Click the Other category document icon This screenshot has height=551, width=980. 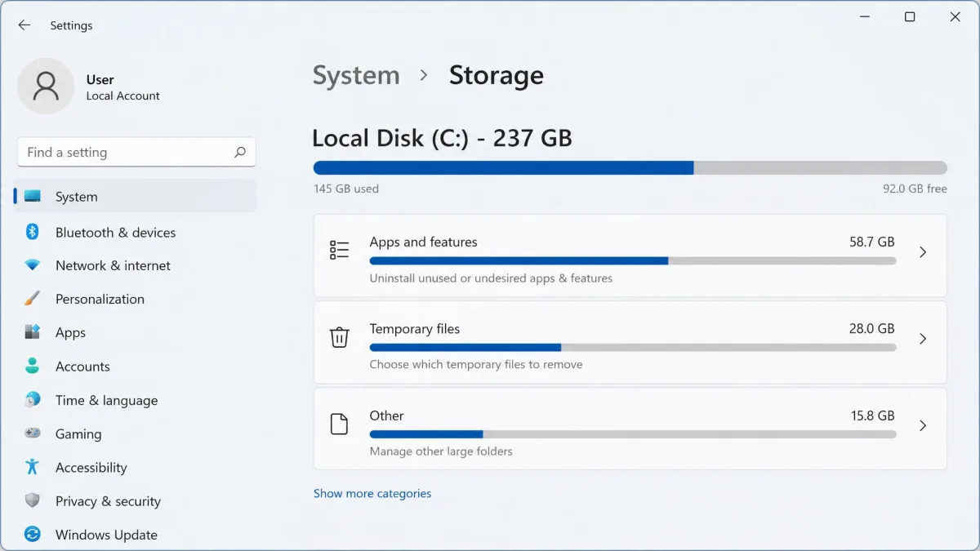339,424
